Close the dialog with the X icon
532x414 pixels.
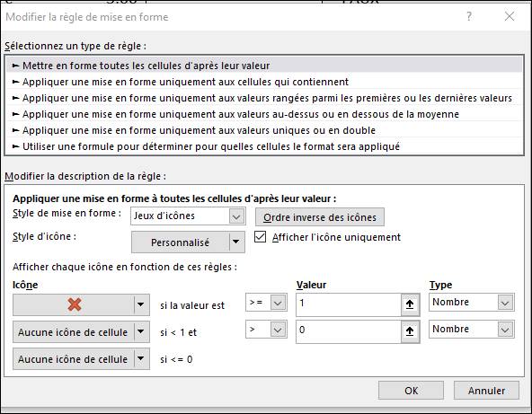tap(510, 16)
